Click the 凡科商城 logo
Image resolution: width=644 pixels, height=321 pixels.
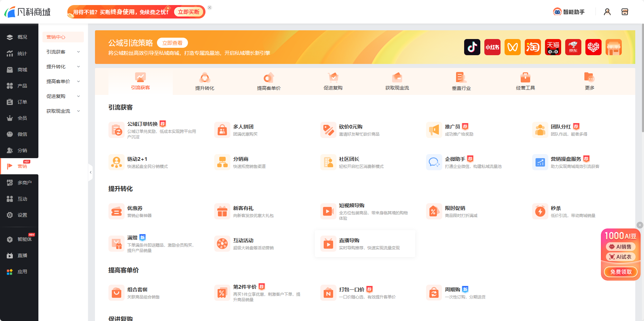[27, 12]
